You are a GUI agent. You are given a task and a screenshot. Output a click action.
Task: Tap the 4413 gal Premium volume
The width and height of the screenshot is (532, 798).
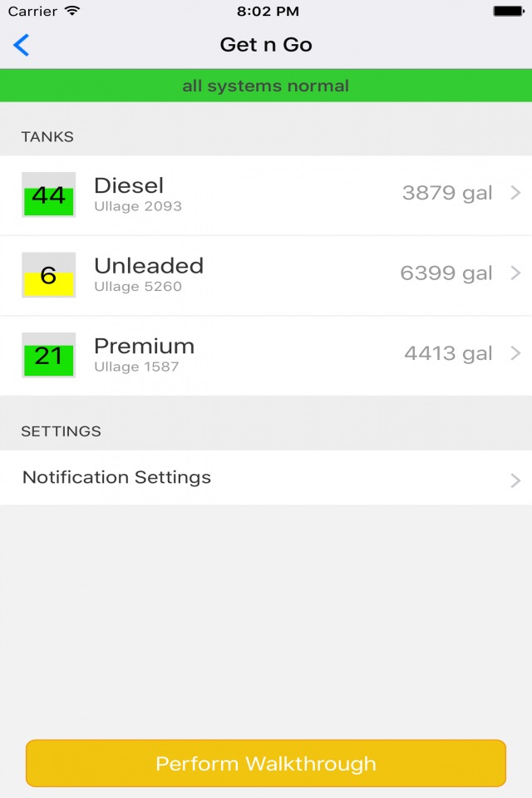(x=448, y=353)
